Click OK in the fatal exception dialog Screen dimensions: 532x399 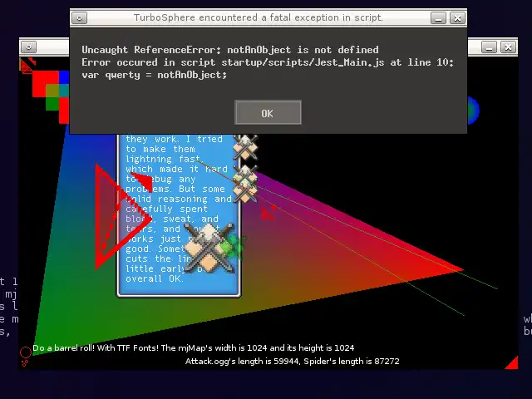coord(268,113)
